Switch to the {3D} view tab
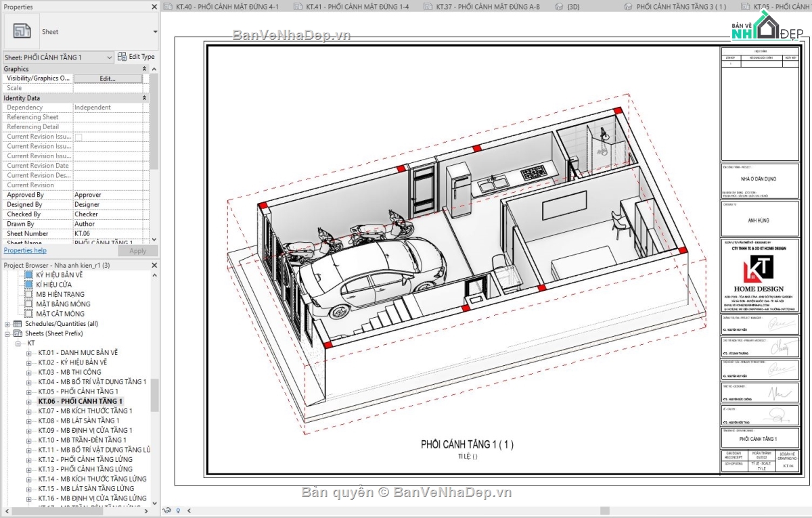The width and height of the screenshot is (812, 518). point(574,7)
